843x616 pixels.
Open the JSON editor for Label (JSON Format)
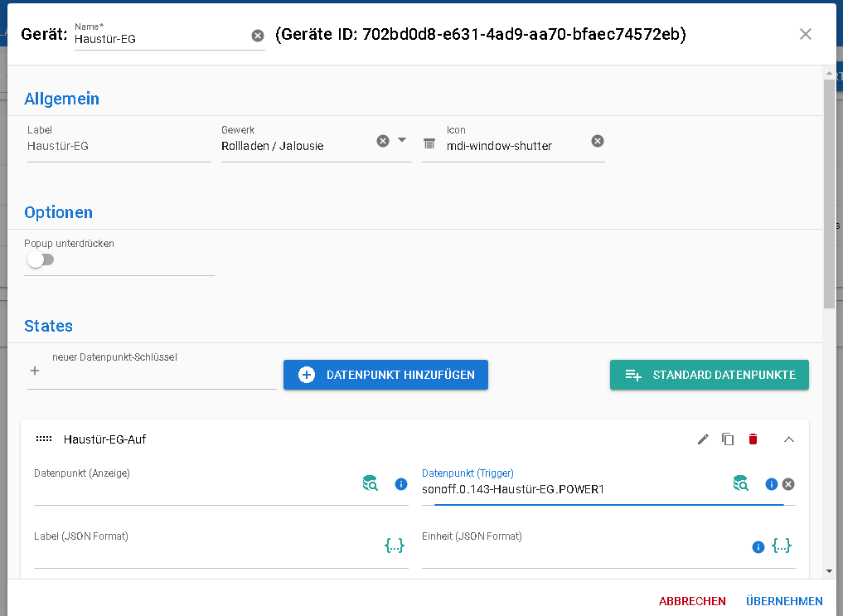395,546
